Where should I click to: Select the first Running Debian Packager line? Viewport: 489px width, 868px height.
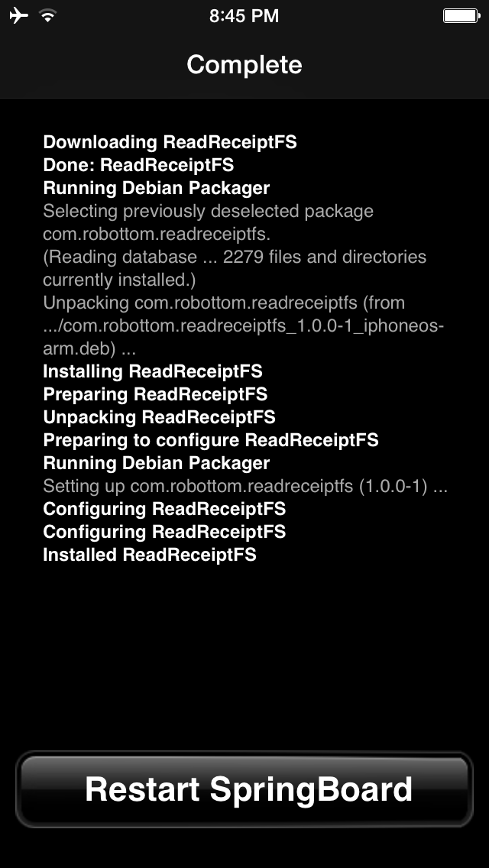point(156,188)
